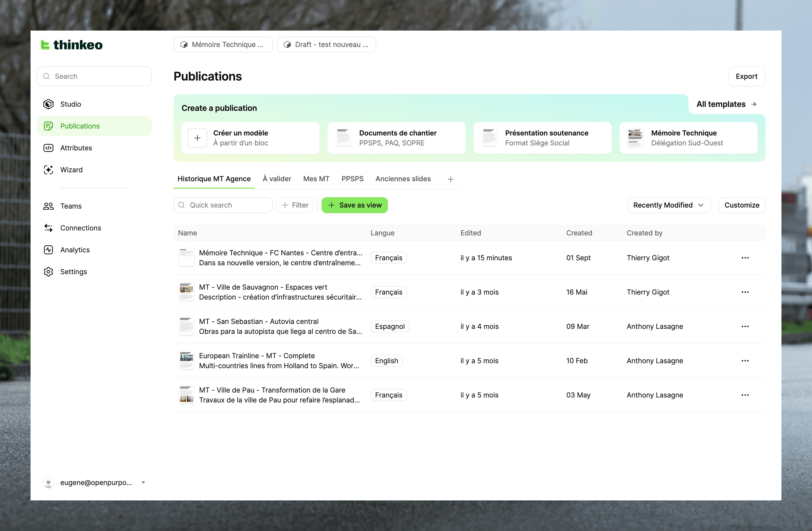Follow the All templates link
Screen dimensions: 812x531
[x=726, y=104]
